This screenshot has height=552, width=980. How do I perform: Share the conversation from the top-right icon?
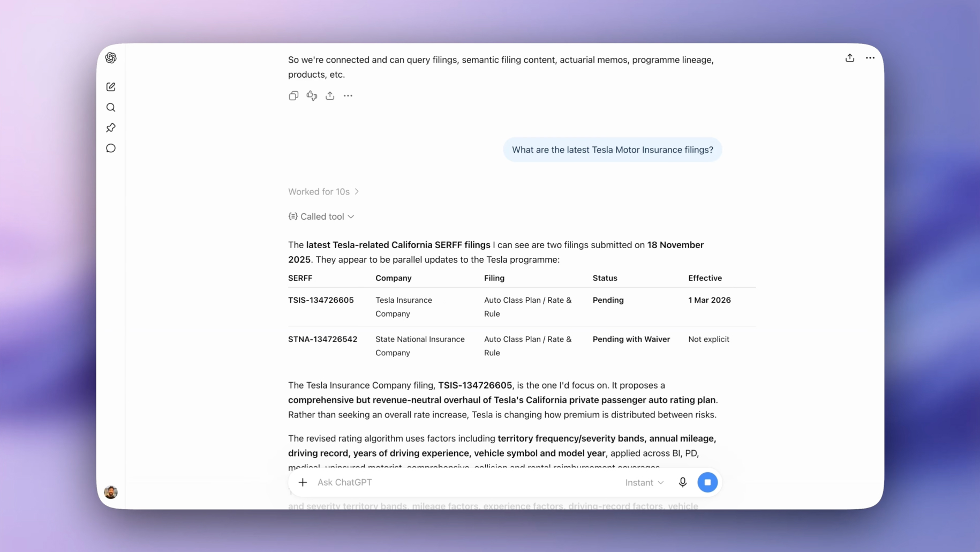[850, 58]
